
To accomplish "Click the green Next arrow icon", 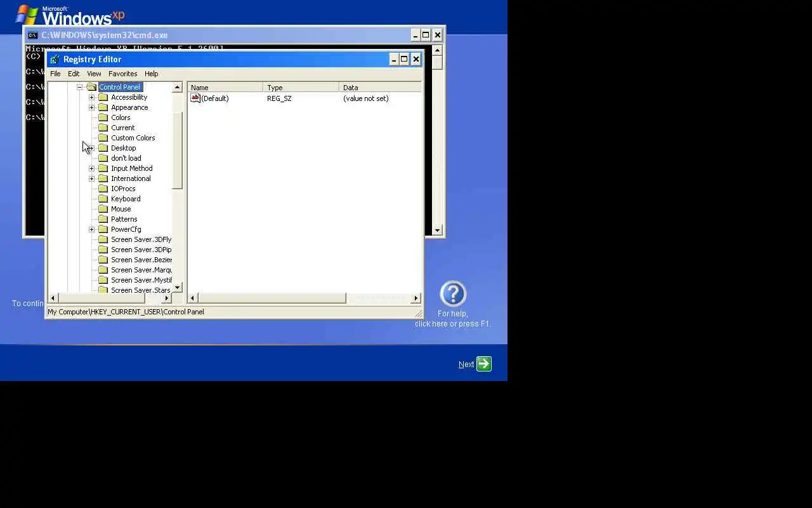I will pyautogui.click(x=484, y=364).
